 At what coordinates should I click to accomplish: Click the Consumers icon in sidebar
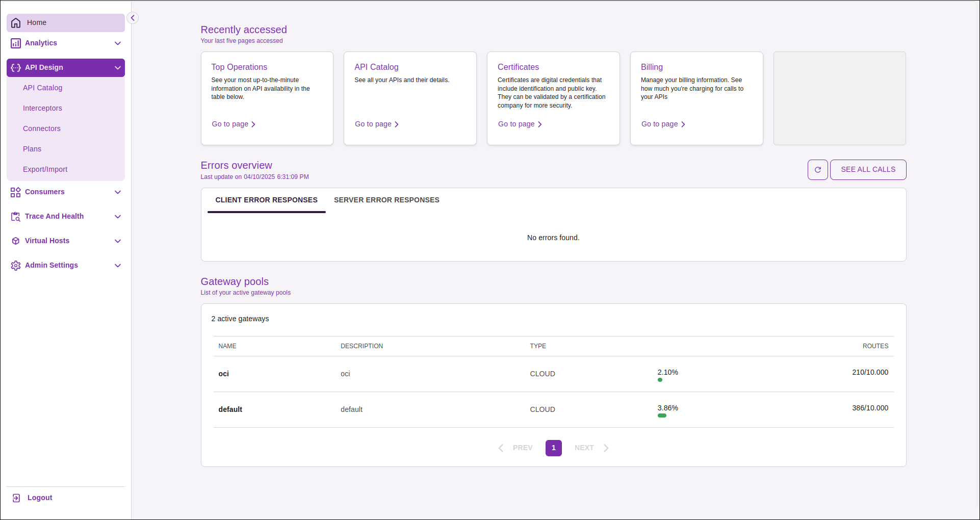click(x=15, y=192)
